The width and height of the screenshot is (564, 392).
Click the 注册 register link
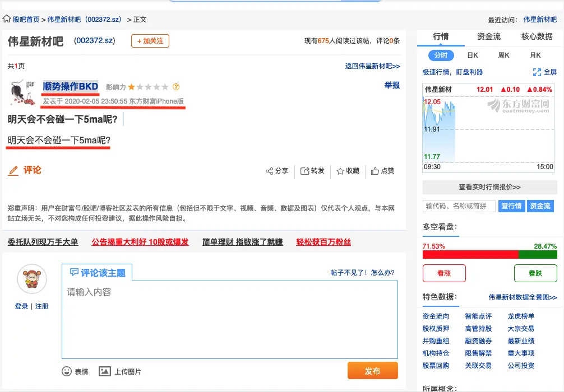click(41, 306)
